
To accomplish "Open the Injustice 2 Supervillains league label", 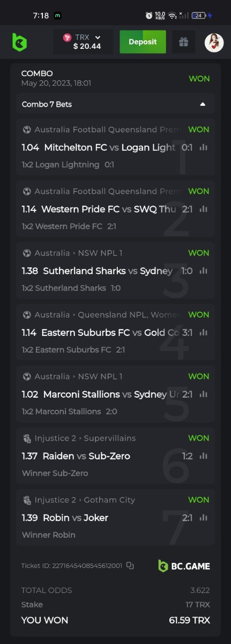I will click(x=80, y=438).
